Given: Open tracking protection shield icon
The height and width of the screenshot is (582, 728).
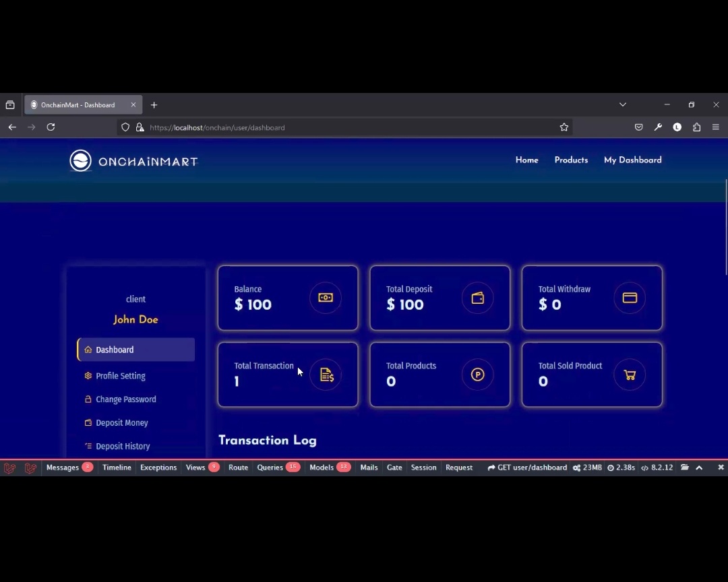Looking at the screenshot, I should [x=125, y=127].
